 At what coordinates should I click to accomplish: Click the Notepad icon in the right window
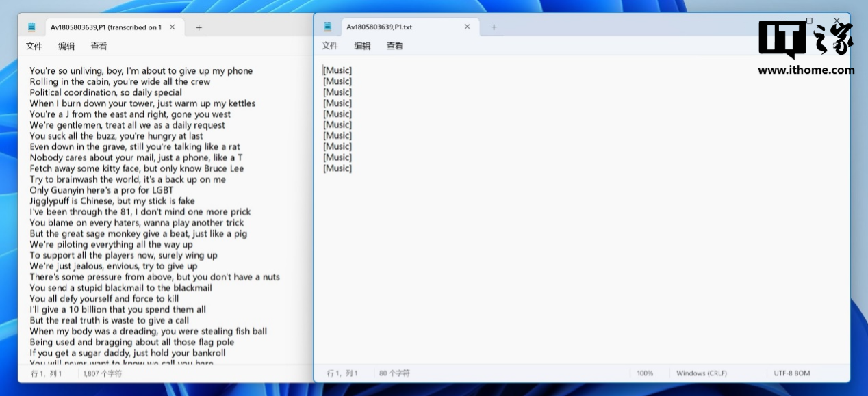tap(328, 27)
